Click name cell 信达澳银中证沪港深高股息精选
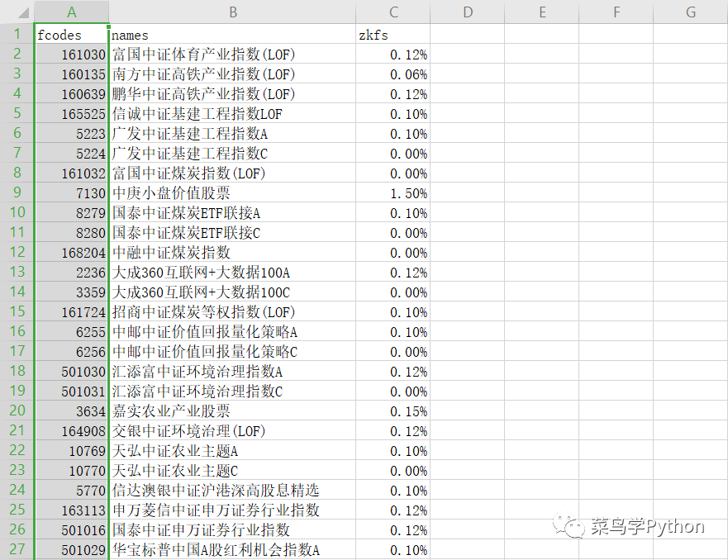 click(x=232, y=491)
